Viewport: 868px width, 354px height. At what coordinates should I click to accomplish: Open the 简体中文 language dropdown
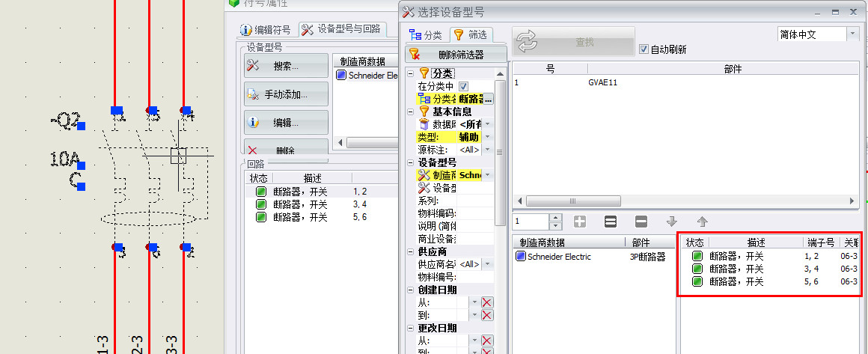[852, 34]
